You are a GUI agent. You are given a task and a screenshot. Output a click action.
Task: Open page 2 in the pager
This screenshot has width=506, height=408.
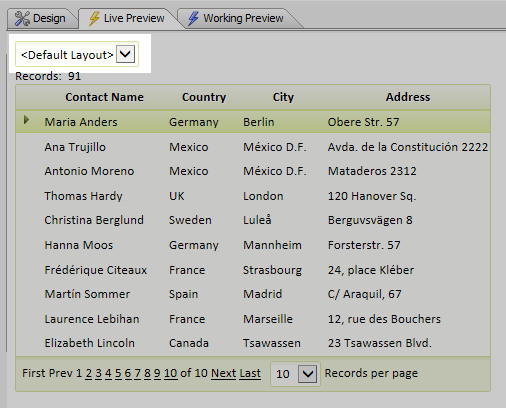(x=88, y=373)
